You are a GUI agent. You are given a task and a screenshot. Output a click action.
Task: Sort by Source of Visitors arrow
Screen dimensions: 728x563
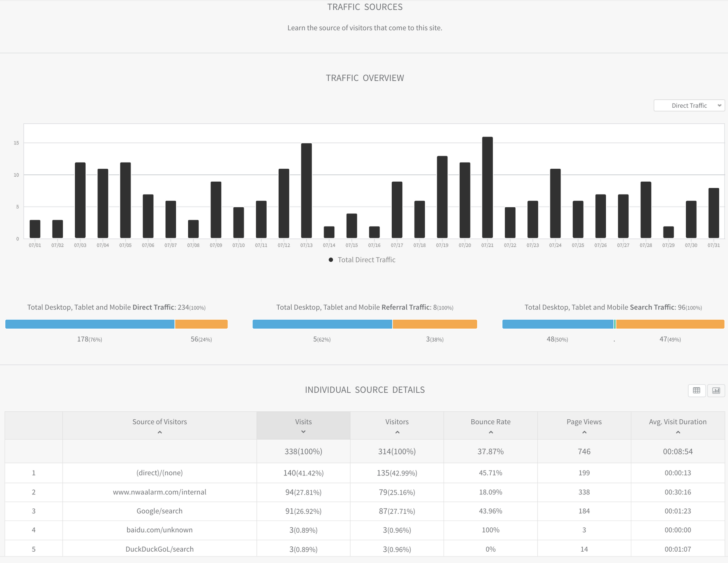(160, 433)
